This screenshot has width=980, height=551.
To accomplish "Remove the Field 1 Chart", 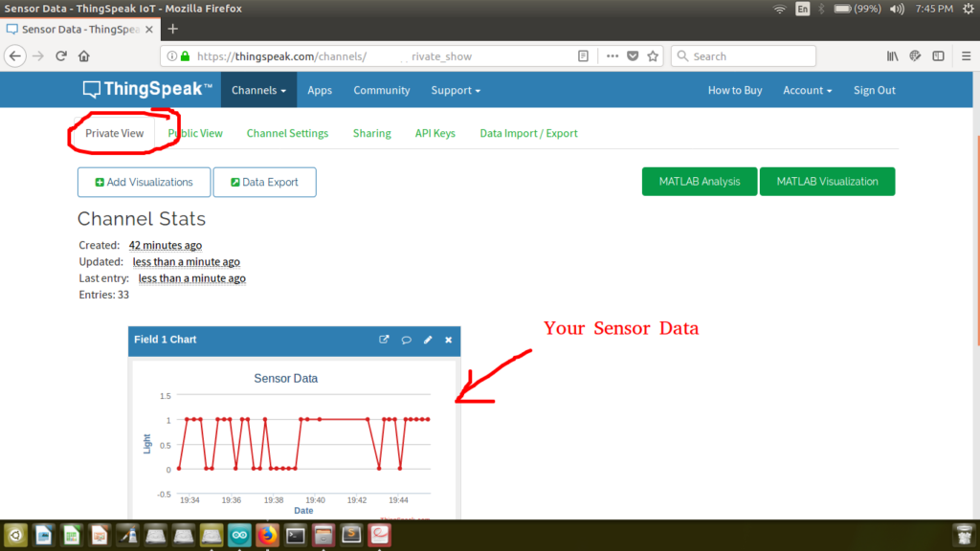I will pyautogui.click(x=448, y=340).
